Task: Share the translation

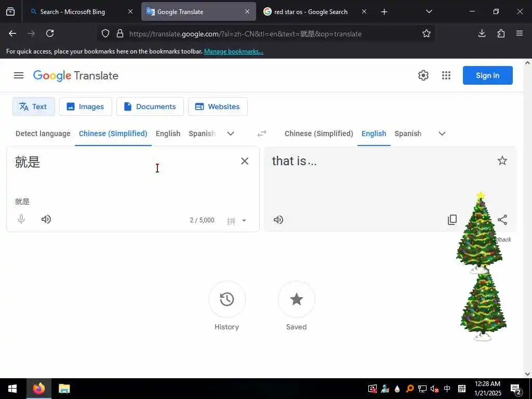Action: [502, 220]
